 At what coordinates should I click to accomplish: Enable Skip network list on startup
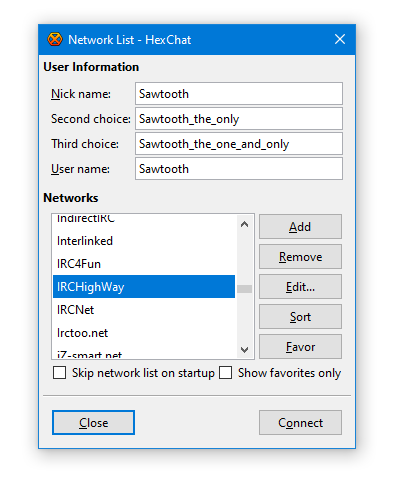pos(59,373)
